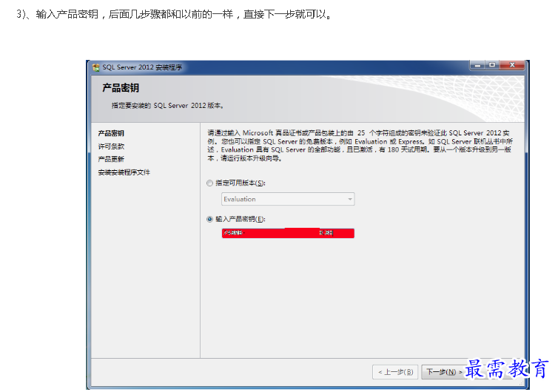Click the SQL Server 2012 安装程序 title text
555x392 pixels.
point(142,67)
